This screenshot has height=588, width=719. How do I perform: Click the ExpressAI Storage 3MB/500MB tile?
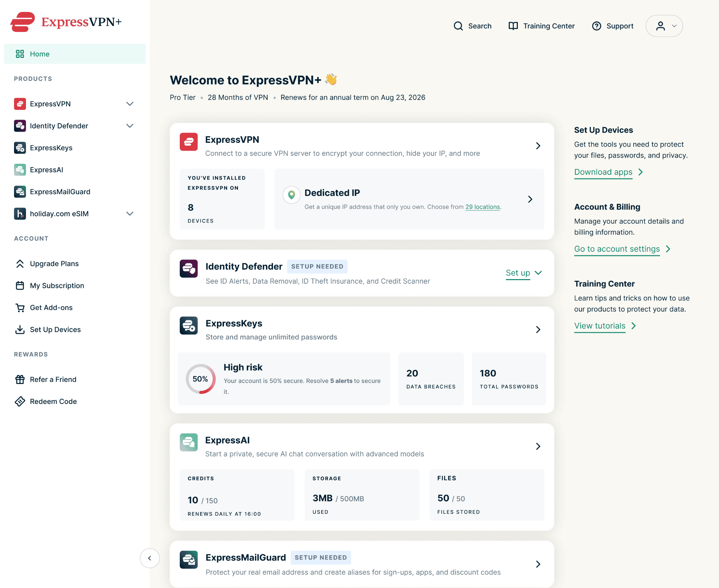coord(362,495)
